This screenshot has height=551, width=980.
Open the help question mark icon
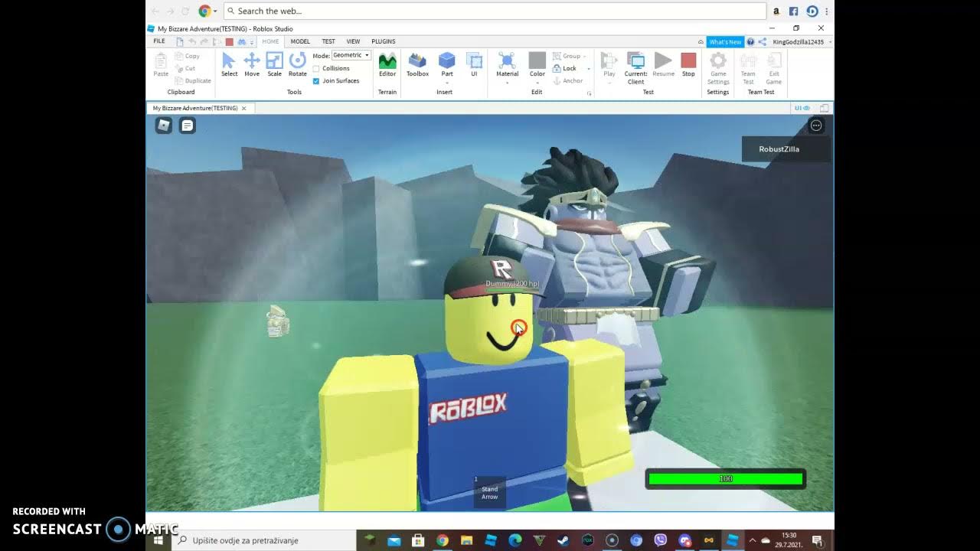pyautogui.click(x=750, y=41)
